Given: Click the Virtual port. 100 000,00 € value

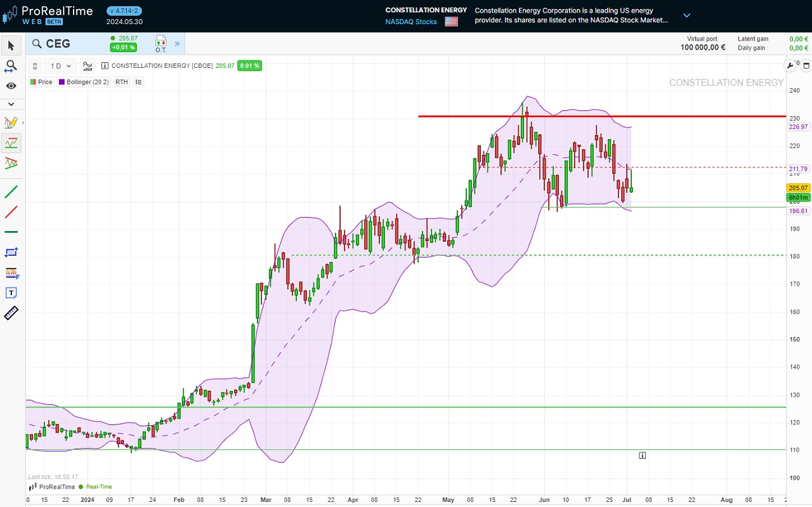Looking at the screenshot, I should (703, 47).
